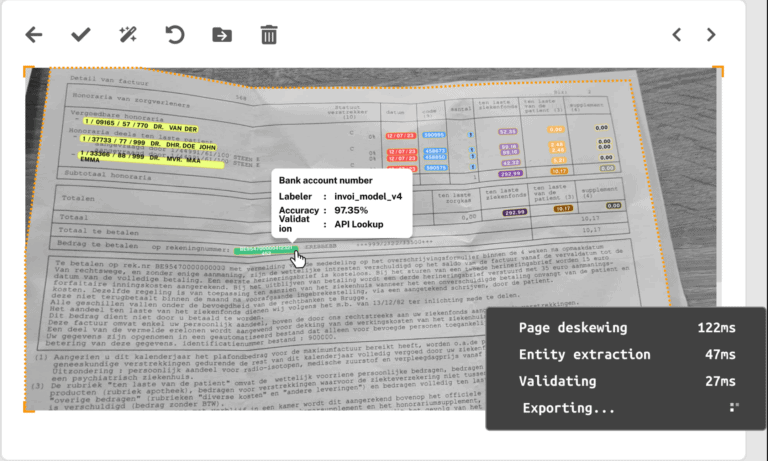Click the '27ms' timing value

click(720, 381)
